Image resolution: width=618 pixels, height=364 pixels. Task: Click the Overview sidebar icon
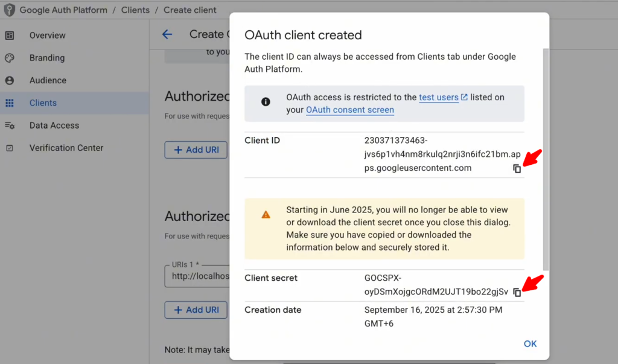10,36
